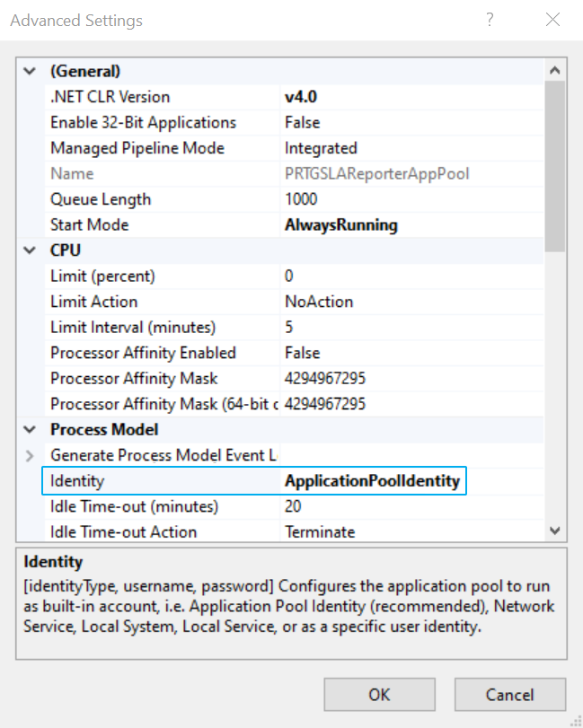Select Processor Affinity Enabled label

click(x=143, y=353)
